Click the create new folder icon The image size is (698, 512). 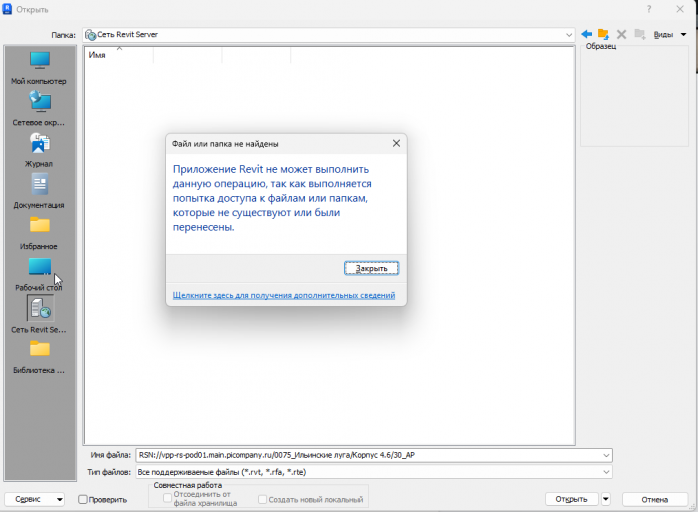click(x=640, y=34)
